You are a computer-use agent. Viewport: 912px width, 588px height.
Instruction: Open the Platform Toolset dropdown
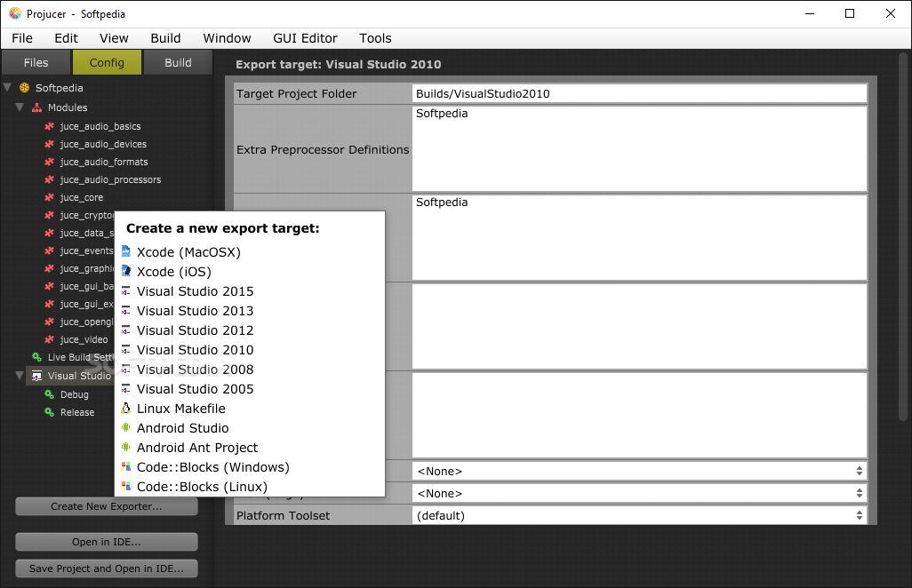[640, 515]
